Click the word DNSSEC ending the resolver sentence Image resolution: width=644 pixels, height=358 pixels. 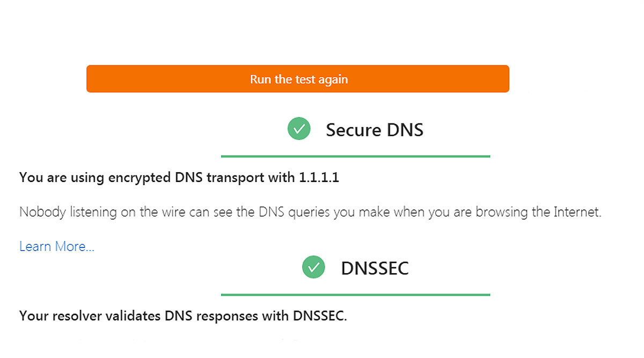320,316
